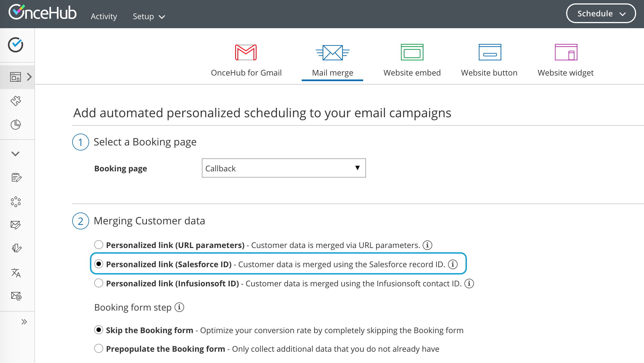Open the Booking page Callback dropdown

tap(284, 168)
